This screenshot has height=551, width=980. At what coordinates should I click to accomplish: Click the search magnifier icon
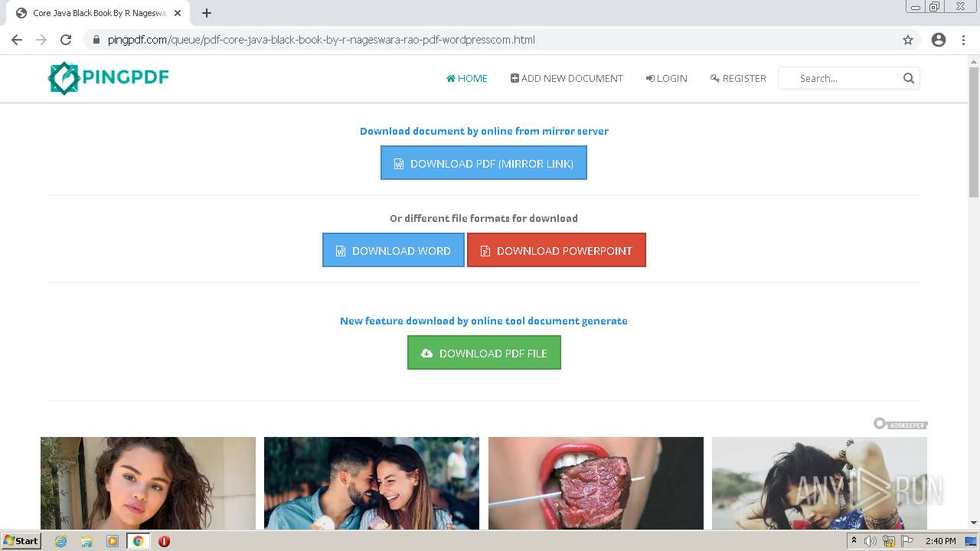(909, 78)
